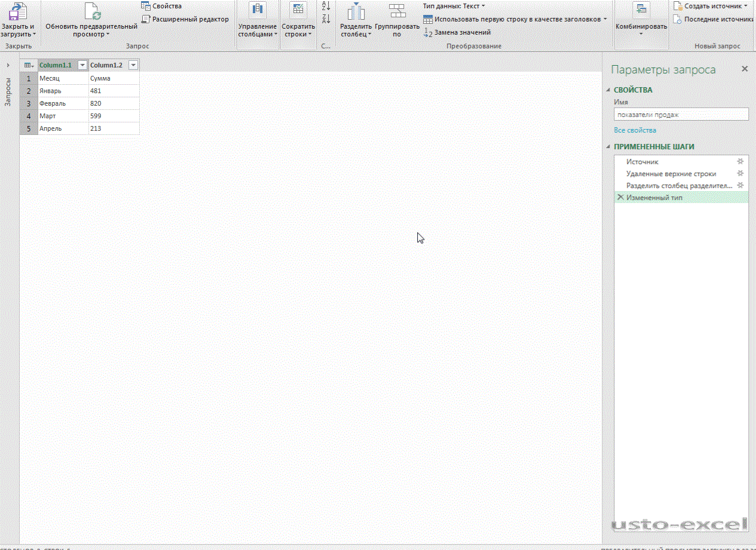The width and height of the screenshot is (756, 550).
Task: Expand the Разделить столбец dropdown
Action: pyautogui.click(x=369, y=35)
